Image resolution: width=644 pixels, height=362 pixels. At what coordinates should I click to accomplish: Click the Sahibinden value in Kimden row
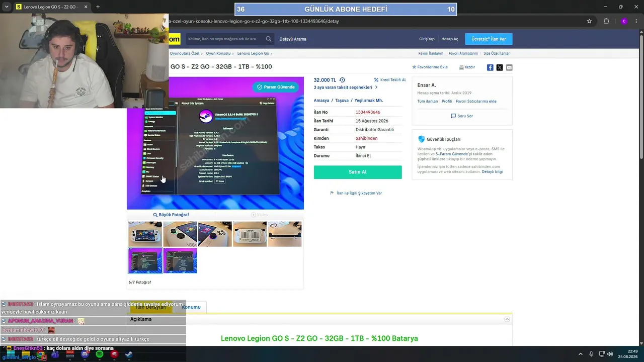(x=366, y=138)
